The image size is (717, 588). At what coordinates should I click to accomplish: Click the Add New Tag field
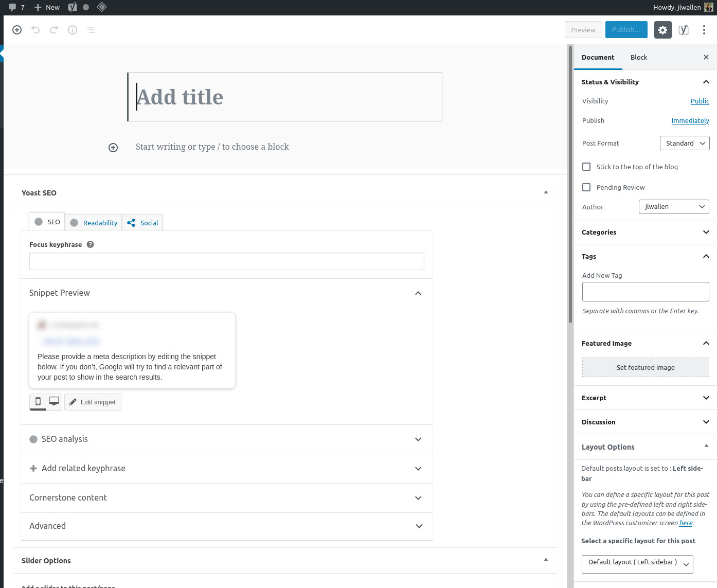tap(646, 292)
